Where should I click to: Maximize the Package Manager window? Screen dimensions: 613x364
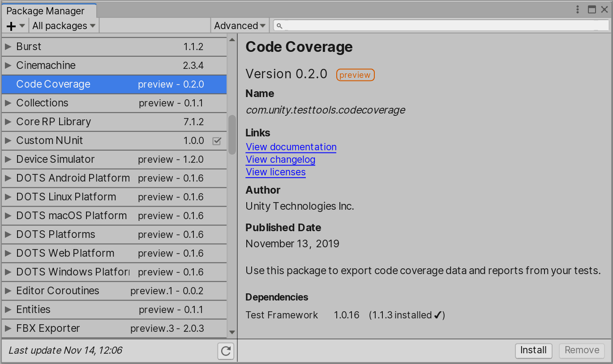(x=592, y=9)
